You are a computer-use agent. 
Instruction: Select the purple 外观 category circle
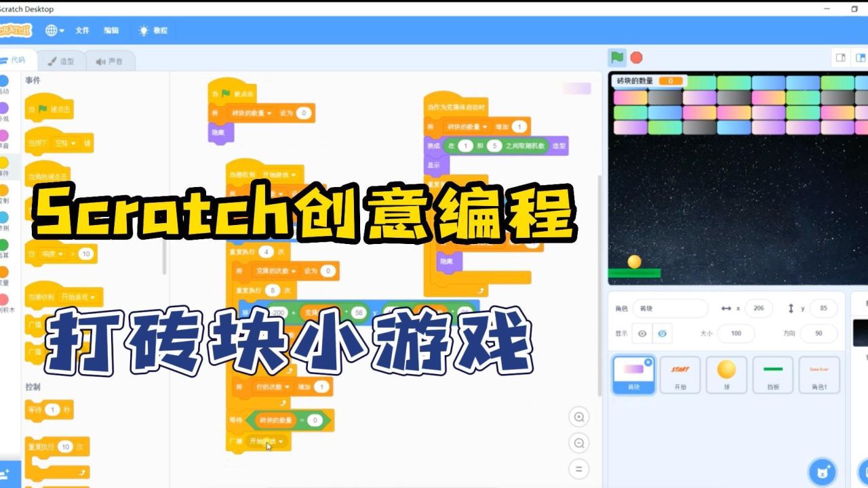[x=4, y=107]
